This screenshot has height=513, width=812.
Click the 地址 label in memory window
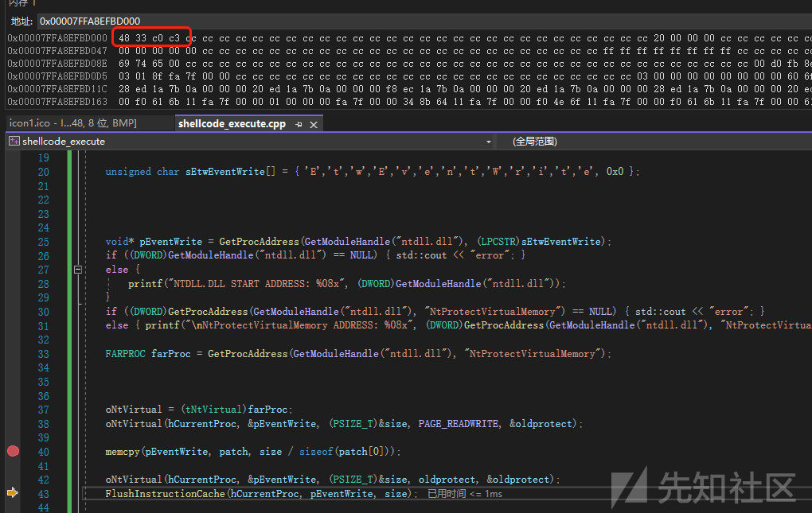21,21
